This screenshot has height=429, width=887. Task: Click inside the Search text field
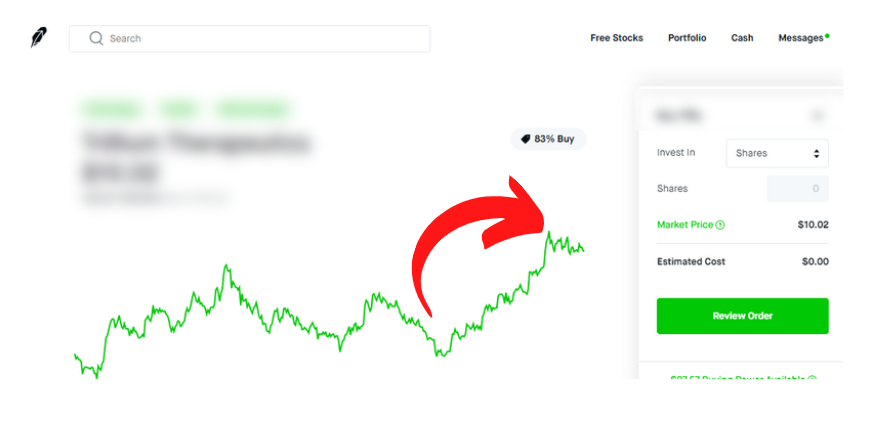[x=260, y=38]
